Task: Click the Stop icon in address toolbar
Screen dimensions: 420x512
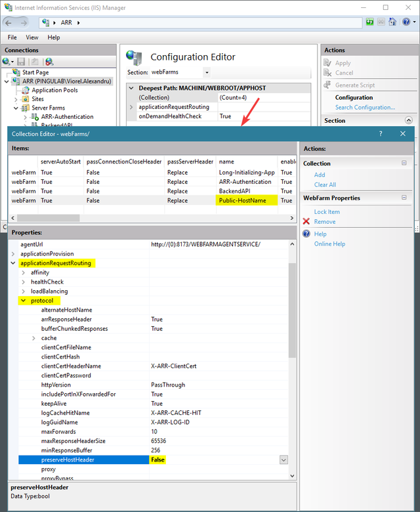Action: pyautogui.click(x=381, y=22)
